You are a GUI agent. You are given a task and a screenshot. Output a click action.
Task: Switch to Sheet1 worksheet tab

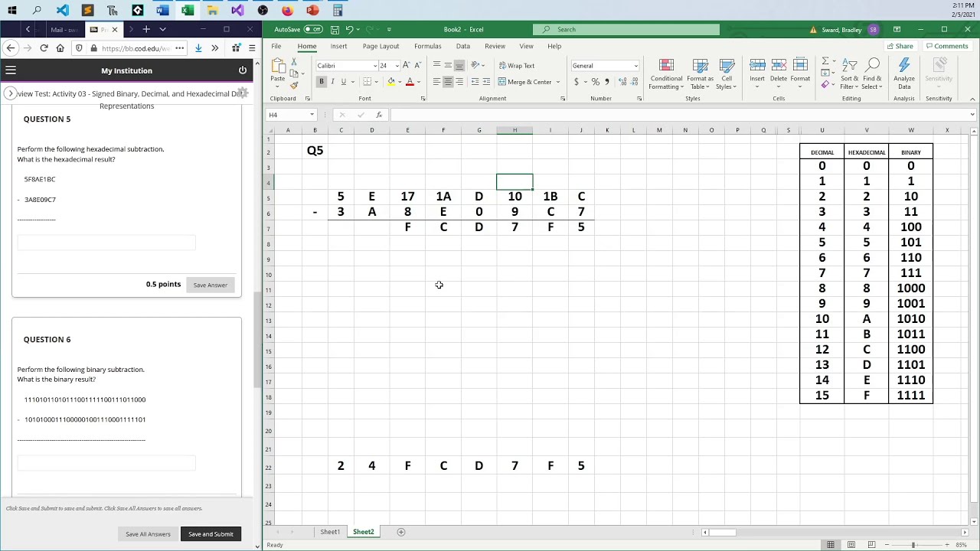330,532
